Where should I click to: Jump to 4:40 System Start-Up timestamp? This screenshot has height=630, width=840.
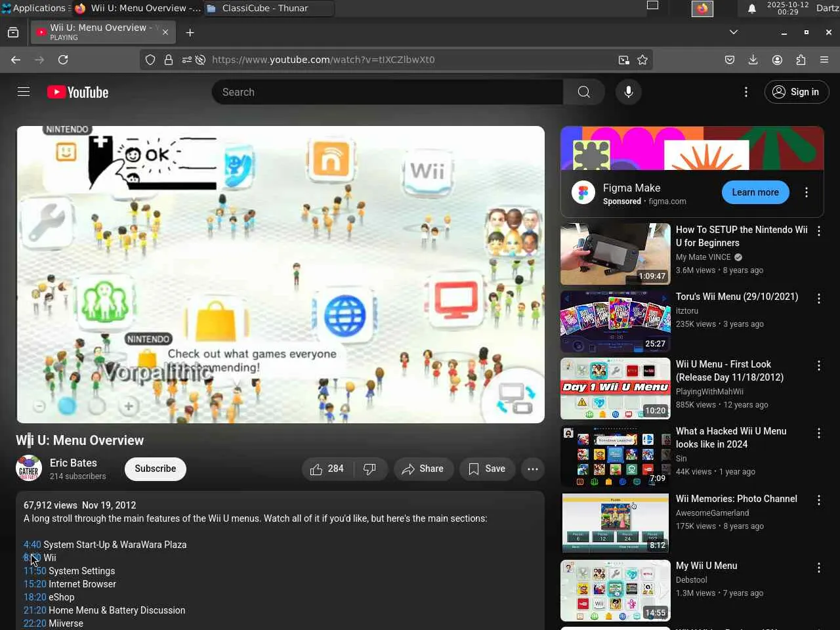pos(32,545)
